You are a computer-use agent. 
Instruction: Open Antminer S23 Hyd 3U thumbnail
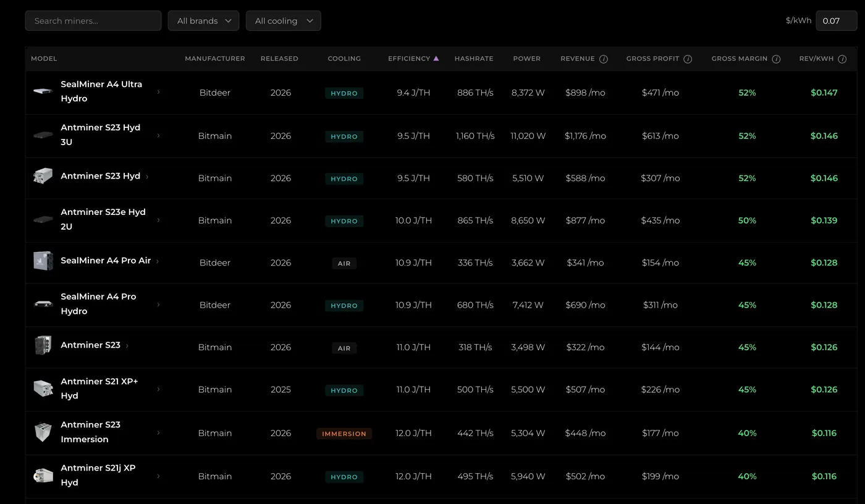tap(43, 135)
